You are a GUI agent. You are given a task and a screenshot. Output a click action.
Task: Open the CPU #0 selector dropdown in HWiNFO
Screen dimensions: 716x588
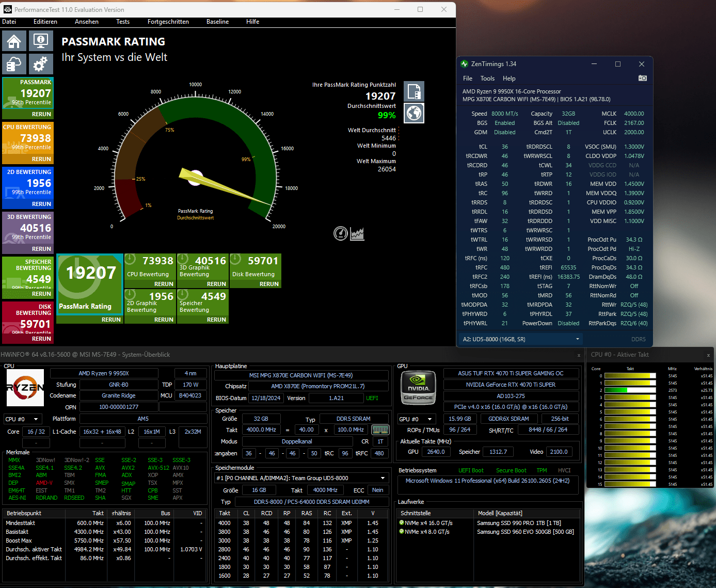pos(23,419)
